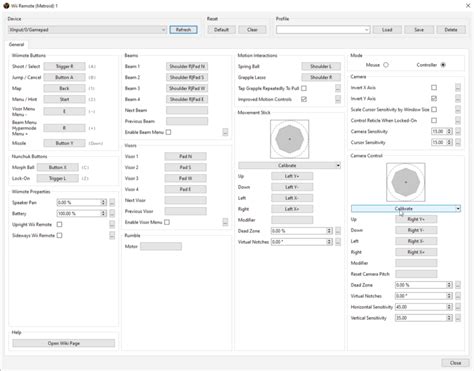Image resolution: width=474 pixels, height=371 pixels.
Task: Open options button beside Invert X Axis
Action: (458, 87)
